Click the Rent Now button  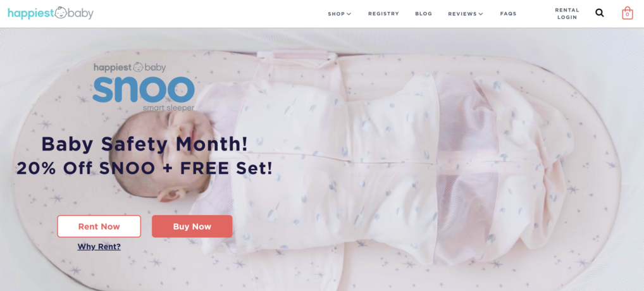(99, 226)
